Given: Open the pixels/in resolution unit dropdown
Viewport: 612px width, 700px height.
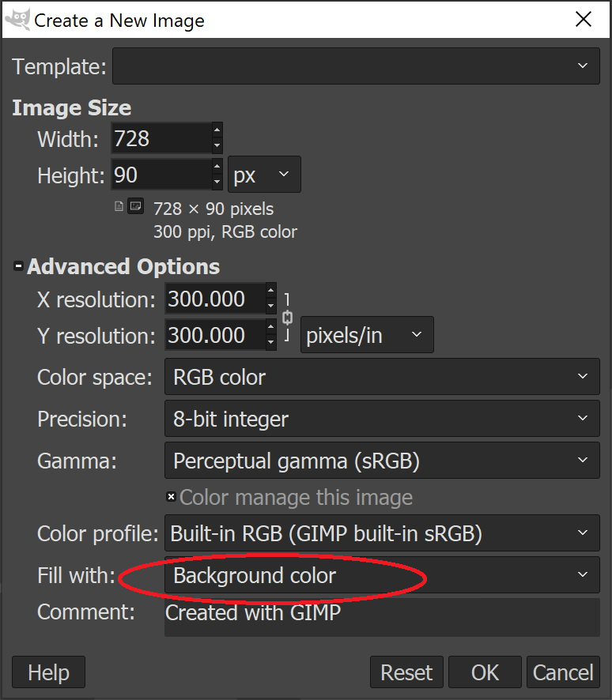Looking at the screenshot, I should pos(365,336).
